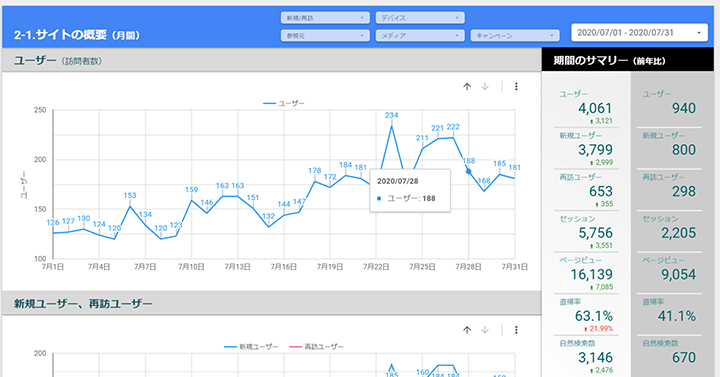The width and height of the screenshot is (720, 377).
Task: Open three-dot menu of 新規ユーザー、再訪ユーザー chart
Action: pyautogui.click(x=516, y=330)
